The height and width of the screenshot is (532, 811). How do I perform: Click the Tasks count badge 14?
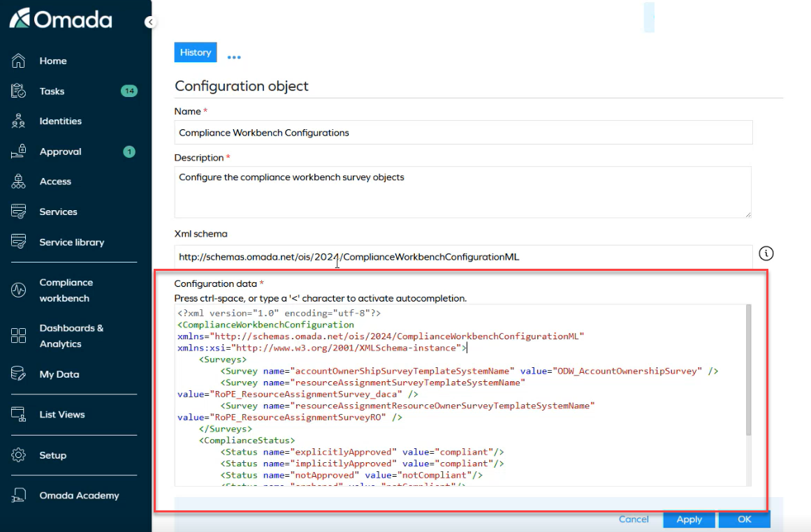pos(129,91)
